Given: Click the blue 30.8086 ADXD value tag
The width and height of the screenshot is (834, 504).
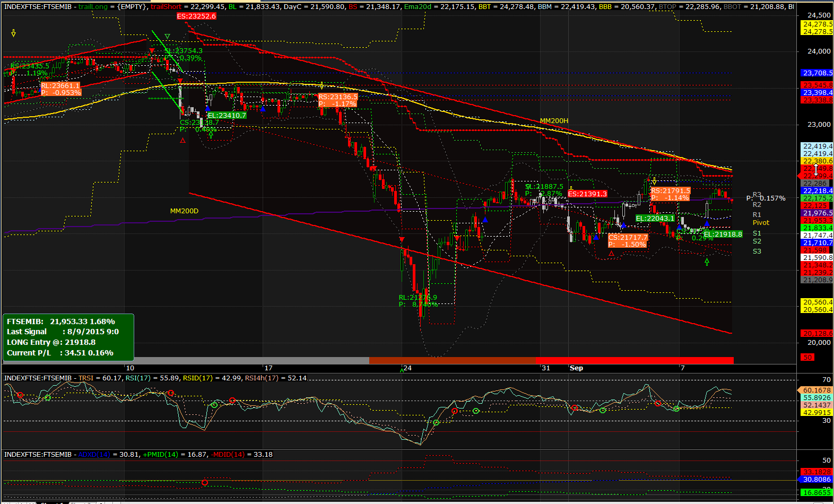Looking at the screenshot, I should tap(815, 480).
